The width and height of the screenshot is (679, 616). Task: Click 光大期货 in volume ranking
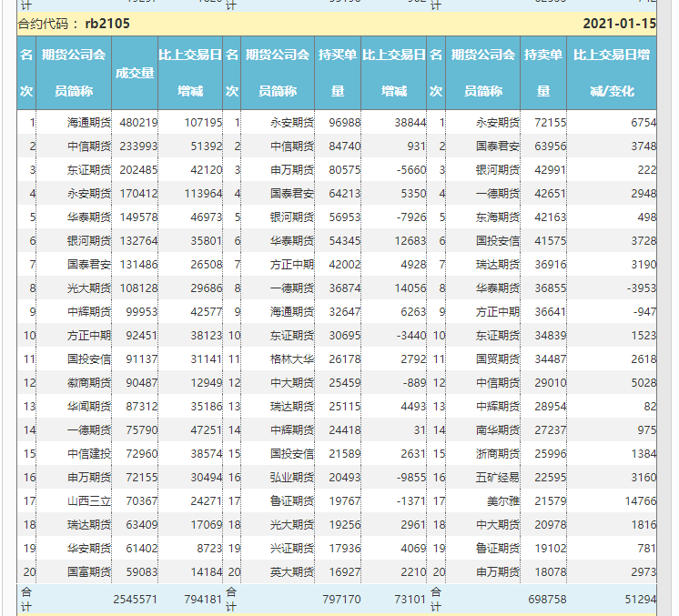click(x=89, y=288)
